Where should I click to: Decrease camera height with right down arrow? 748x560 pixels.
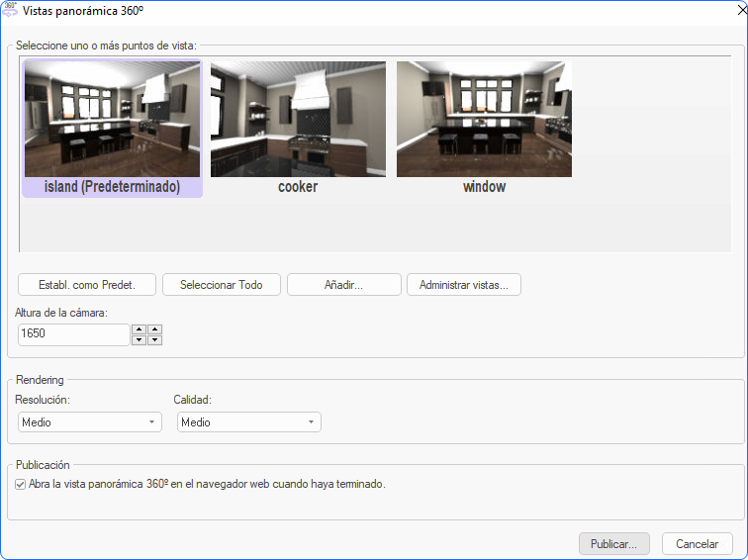pos(155,340)
